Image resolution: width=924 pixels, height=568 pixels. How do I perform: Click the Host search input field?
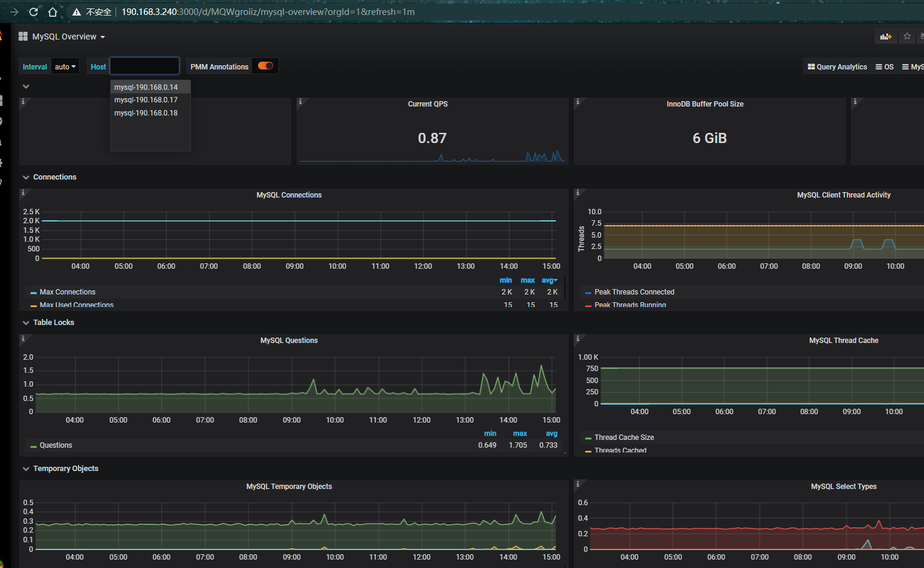tap(144, 66)
